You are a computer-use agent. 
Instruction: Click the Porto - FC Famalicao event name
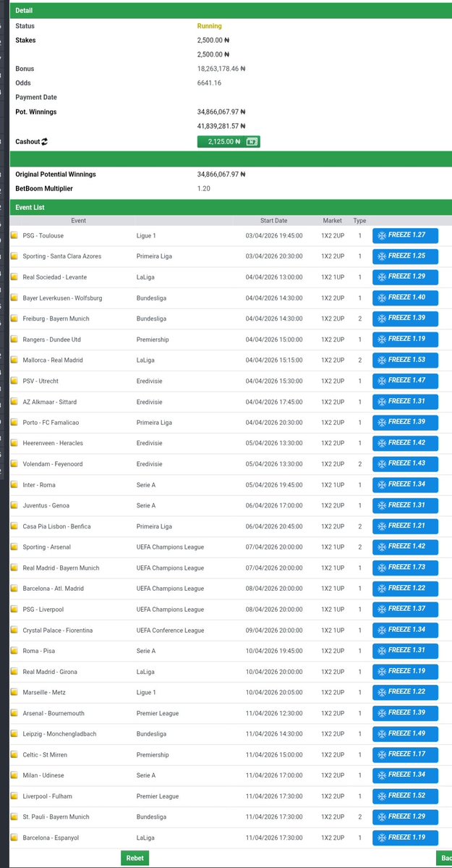coord(51,422)
